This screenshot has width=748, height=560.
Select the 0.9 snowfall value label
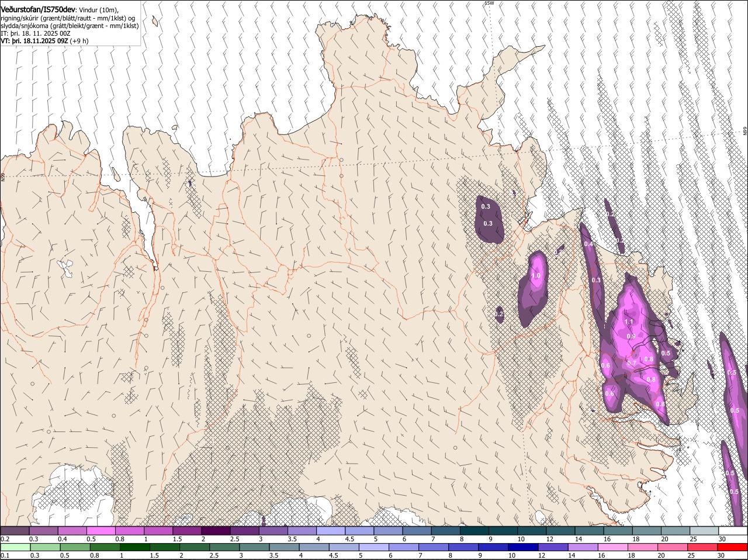[631, 336]
